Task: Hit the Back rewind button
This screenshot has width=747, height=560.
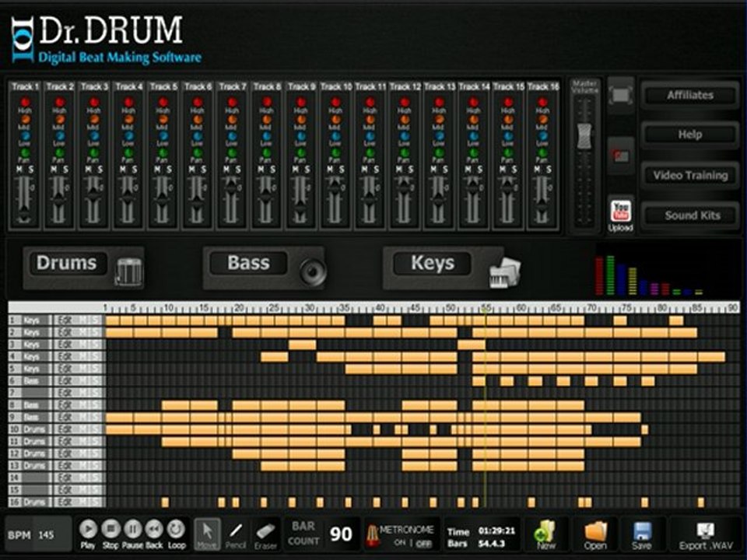Action: coord(154,529)
